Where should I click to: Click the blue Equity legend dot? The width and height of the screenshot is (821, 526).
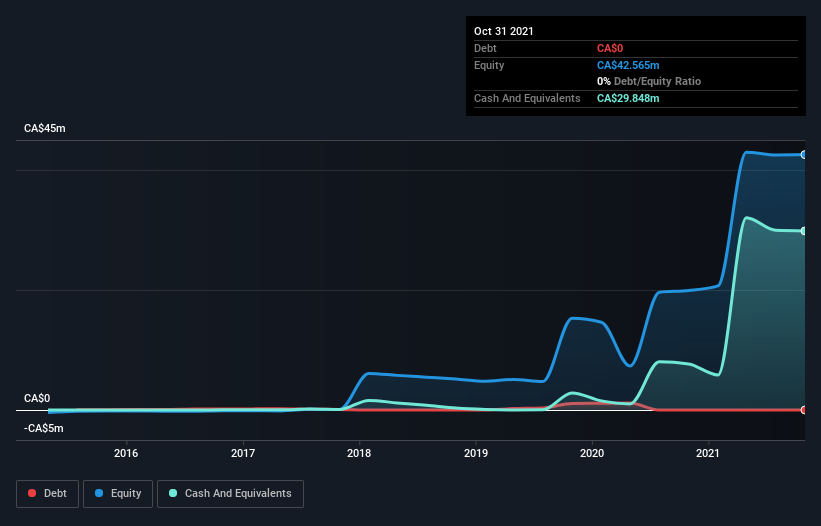coord(99,493)
